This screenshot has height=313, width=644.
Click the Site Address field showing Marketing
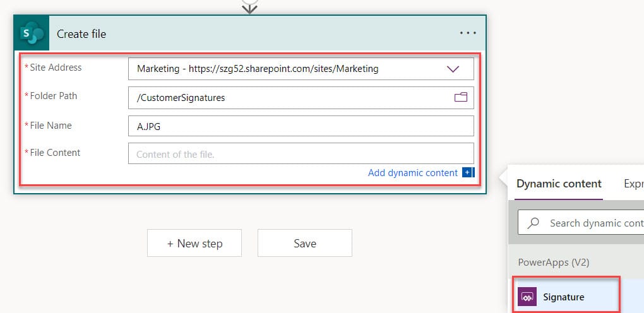[x=301, y=69]
